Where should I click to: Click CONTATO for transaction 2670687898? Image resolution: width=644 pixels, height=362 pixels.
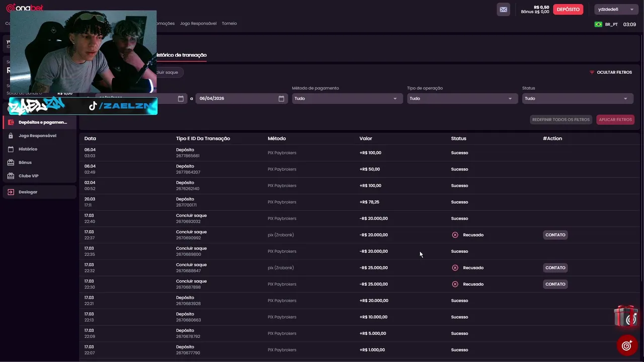555,284
